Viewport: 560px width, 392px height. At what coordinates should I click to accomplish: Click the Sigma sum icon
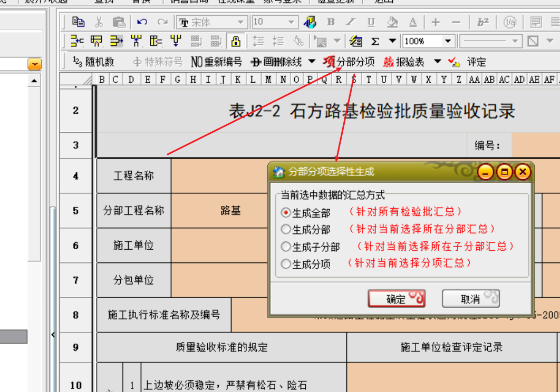click(375, 42)
